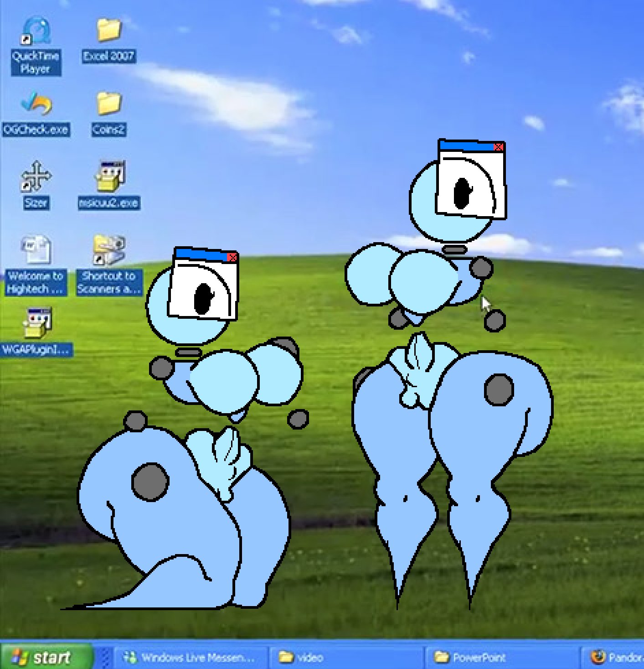Click red close box on left character's window
This screenshot has width=644, height=669.
pos(232,258)
